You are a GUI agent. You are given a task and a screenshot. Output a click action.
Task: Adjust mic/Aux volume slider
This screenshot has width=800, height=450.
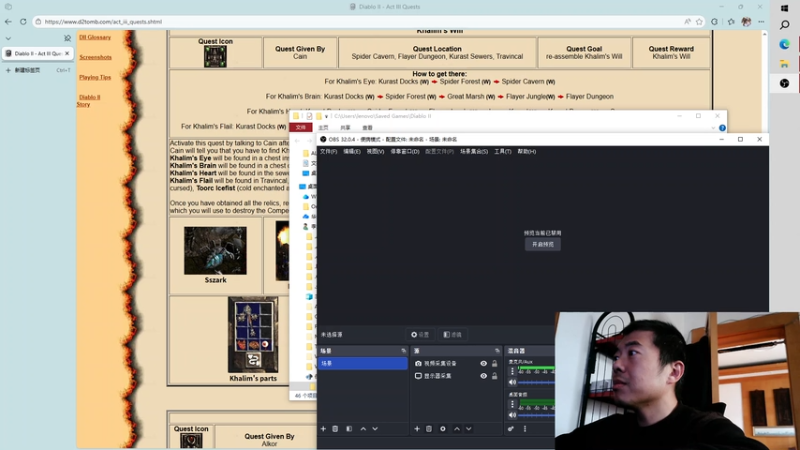click(x=536, y=382)
